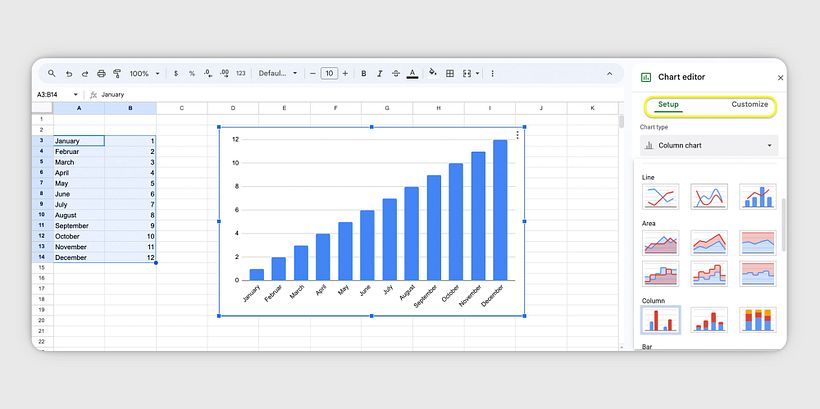Close the Chart editor panel
820x409 pixels.
(x=780, y=77)
